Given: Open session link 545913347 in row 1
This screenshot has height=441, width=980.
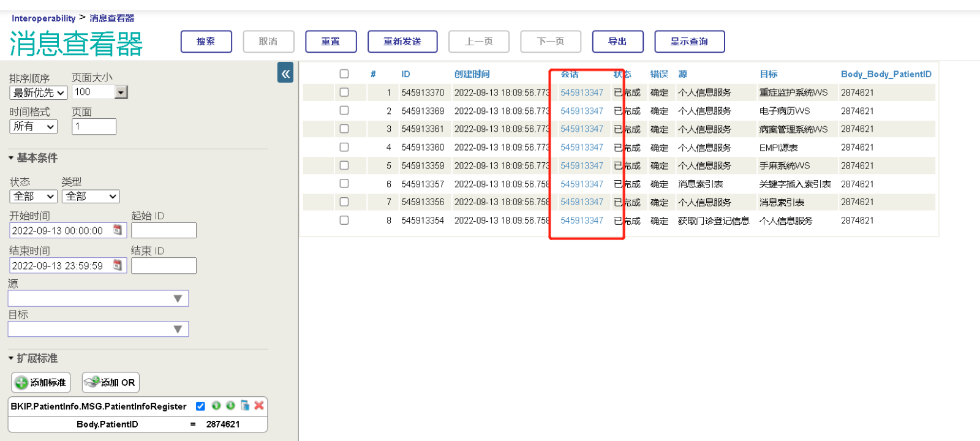Looking at the screenshot, I should pyautogui.click(x=581, y=92).
